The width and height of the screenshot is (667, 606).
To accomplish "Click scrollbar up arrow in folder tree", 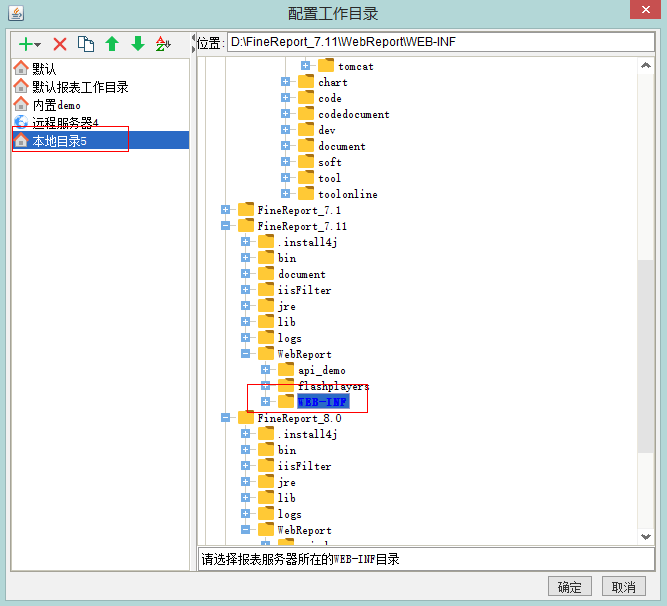I will pyautogui.click(x=646, y=65).
